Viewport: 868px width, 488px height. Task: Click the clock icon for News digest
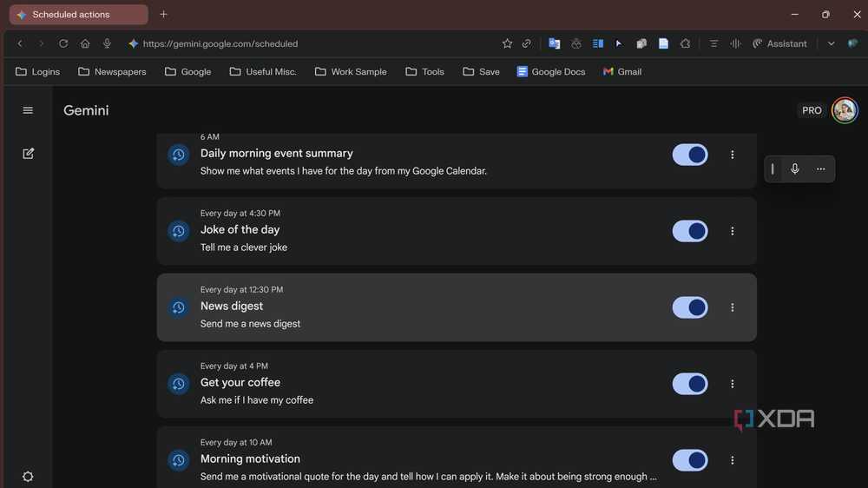[x=178, y=307]
